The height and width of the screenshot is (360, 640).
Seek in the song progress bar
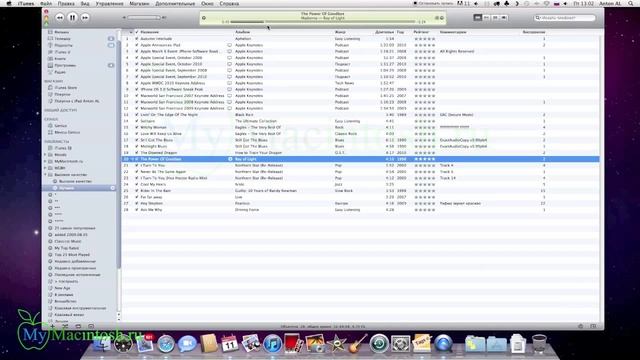322,22
